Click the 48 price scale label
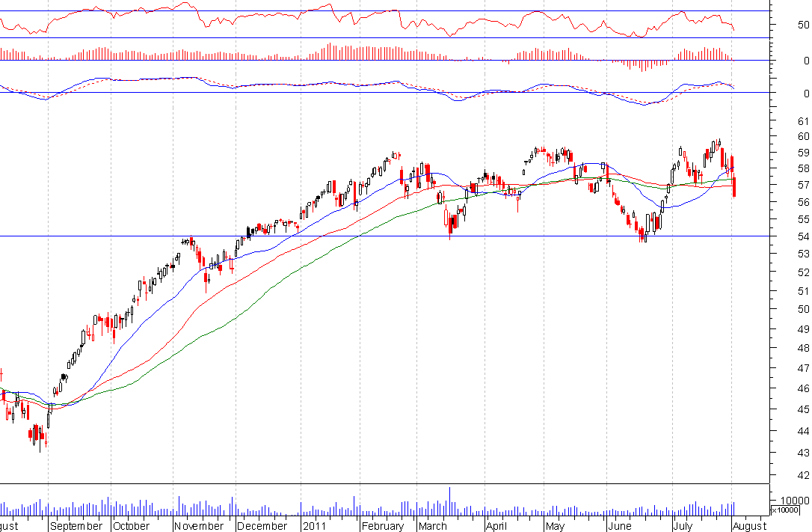 (803, 348)
